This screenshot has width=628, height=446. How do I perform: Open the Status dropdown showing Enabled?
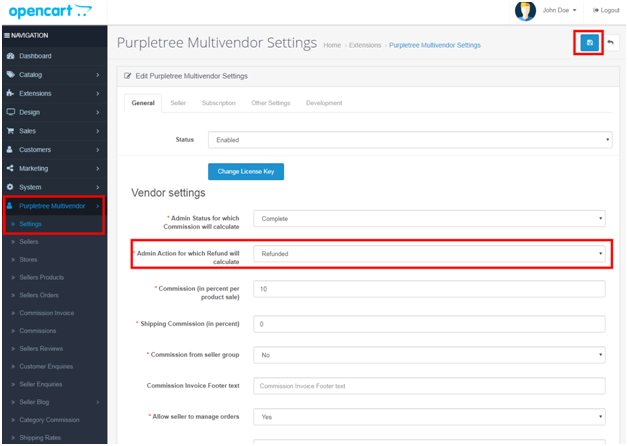[x=410, y=140]
